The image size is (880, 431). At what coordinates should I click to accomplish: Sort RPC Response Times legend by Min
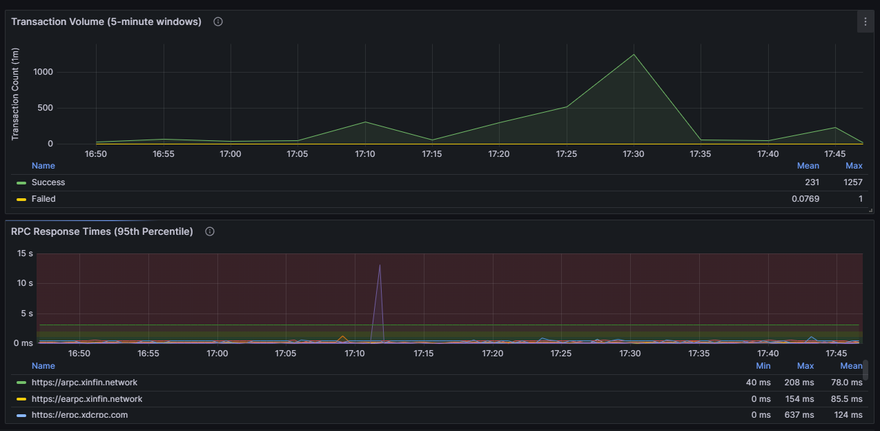pyautogui.click(x=762, y=366)
